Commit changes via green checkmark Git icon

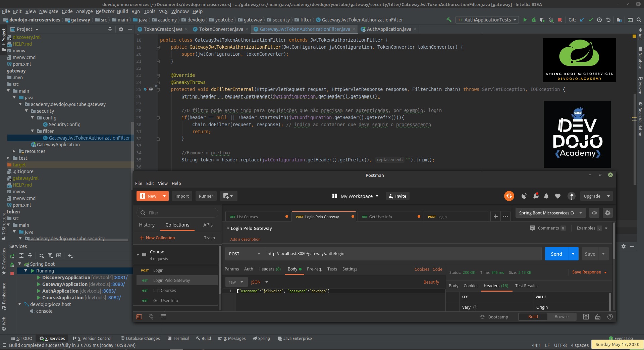pos(591,20)
